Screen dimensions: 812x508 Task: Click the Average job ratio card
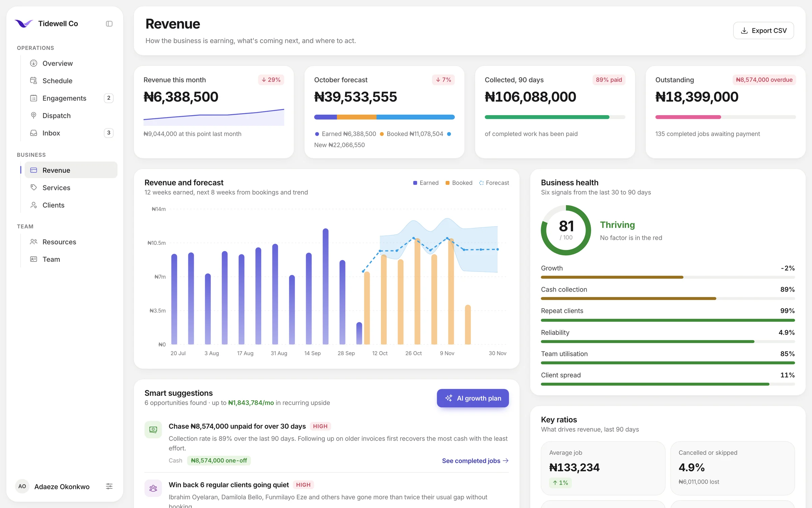(603, 468)
